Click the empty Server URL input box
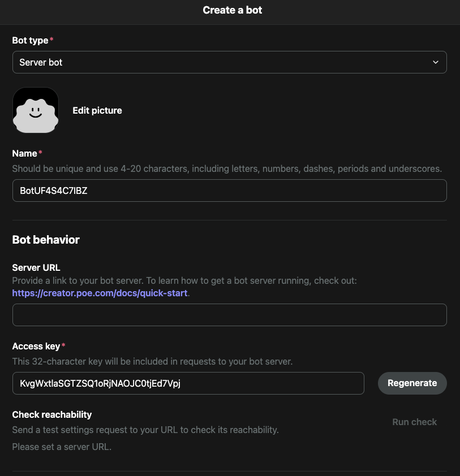460x476 pixels. (229, 315)
